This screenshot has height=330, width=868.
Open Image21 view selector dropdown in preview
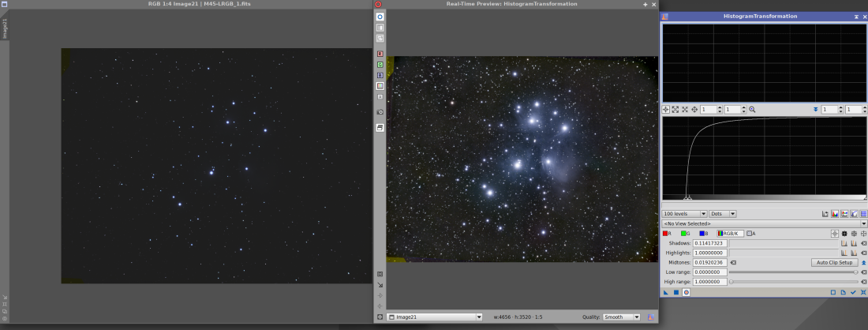click(x=435, y=317)
